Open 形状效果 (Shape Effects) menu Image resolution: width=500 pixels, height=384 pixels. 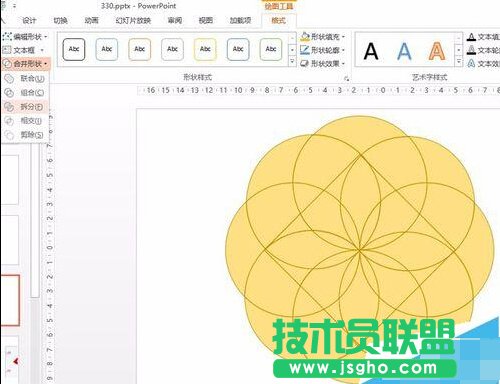tap(322, 63)
